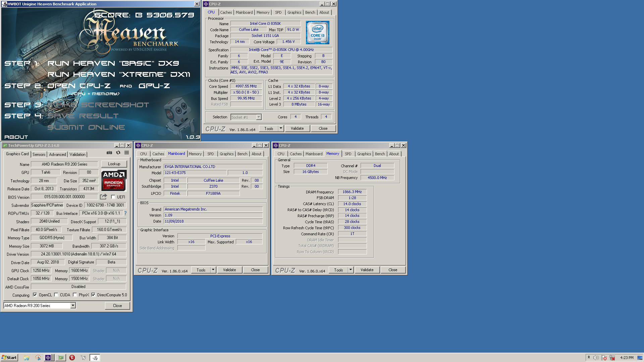
Task: Click Validate in top CPU-Z window
Action: 297,128
